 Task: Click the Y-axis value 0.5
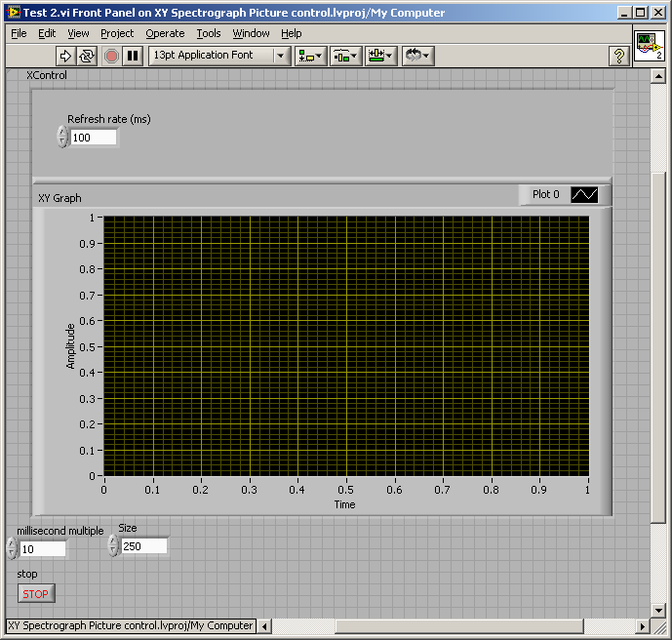coord(87,346)
